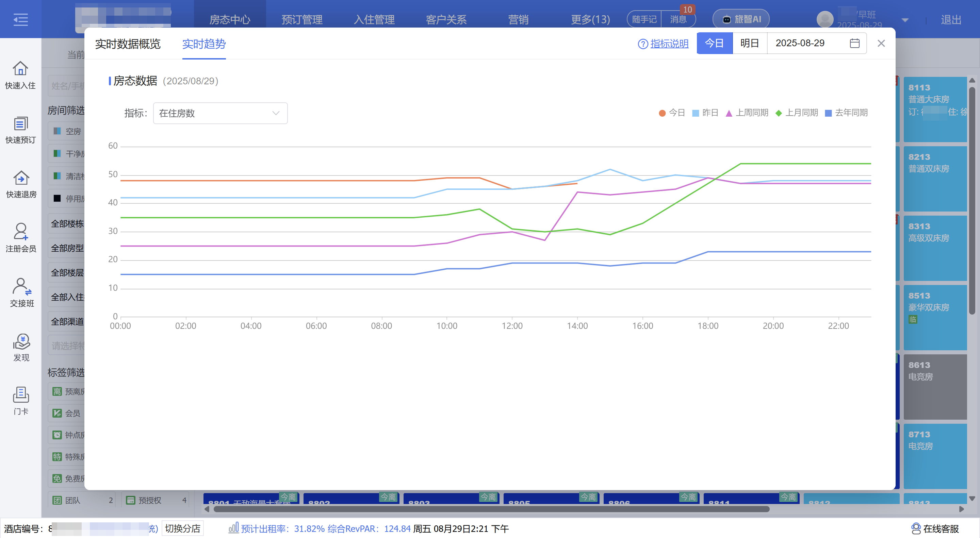
Task: Click the scroll-down arrow of room grid
Action: pyautogui.click(x=972, y=499)
